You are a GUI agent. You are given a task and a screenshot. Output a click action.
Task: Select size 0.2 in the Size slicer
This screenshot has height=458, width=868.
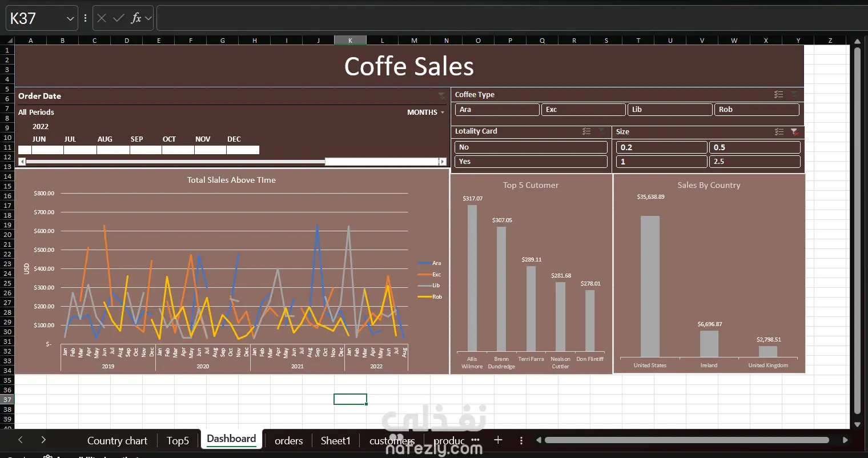(662, 147)
